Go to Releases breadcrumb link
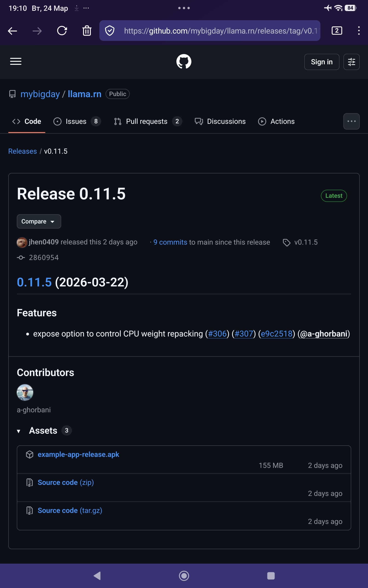Screen dimensions: 368x588 (x=23, y=151)
